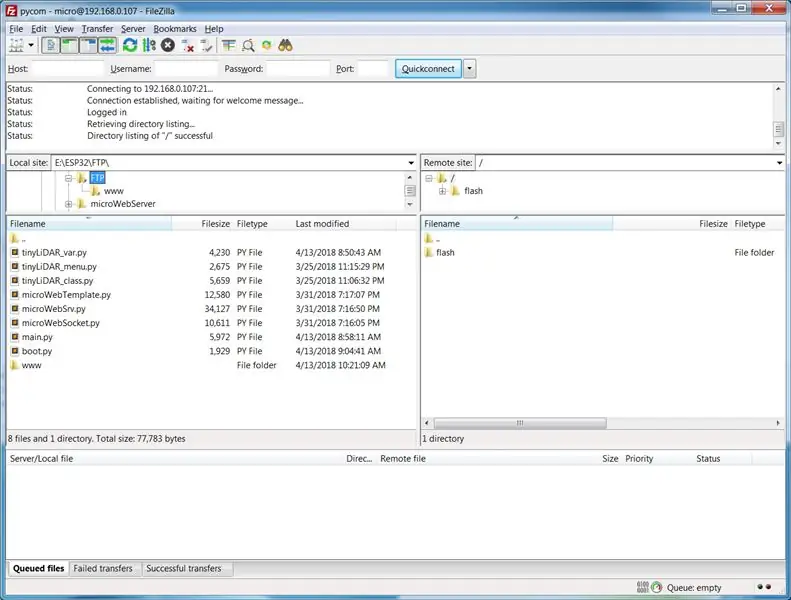Click the remote file list horizontal scrollbar
Viewport: 791px width, 600px height.
click(x=520, y=423)
